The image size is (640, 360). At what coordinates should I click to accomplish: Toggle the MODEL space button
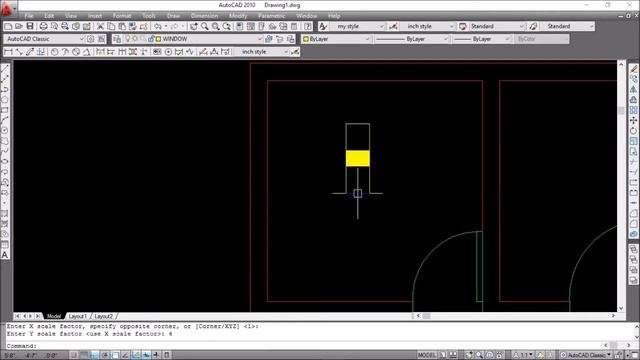click(427, 355)
